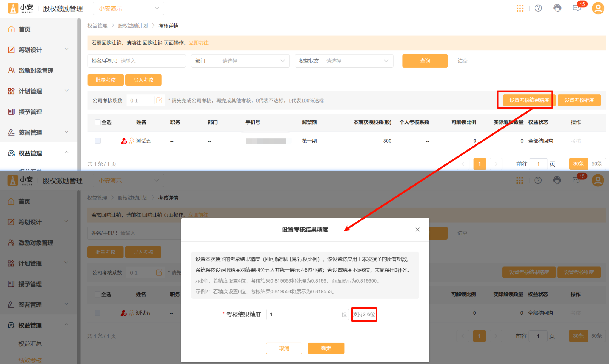609x364 pixels.
Task: Click the 立即前往 link in notice
Action: 199,43
